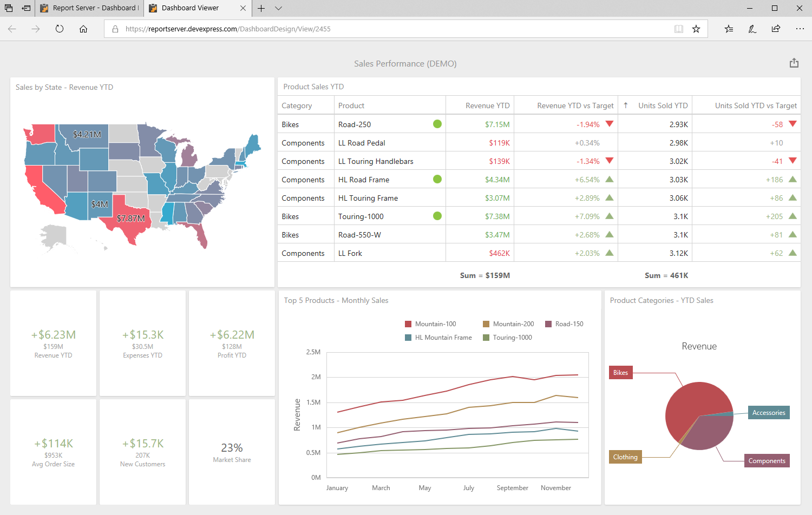Go to browser home page icon
The width and height of the screenshot is (812, 515).
point(83,29)
